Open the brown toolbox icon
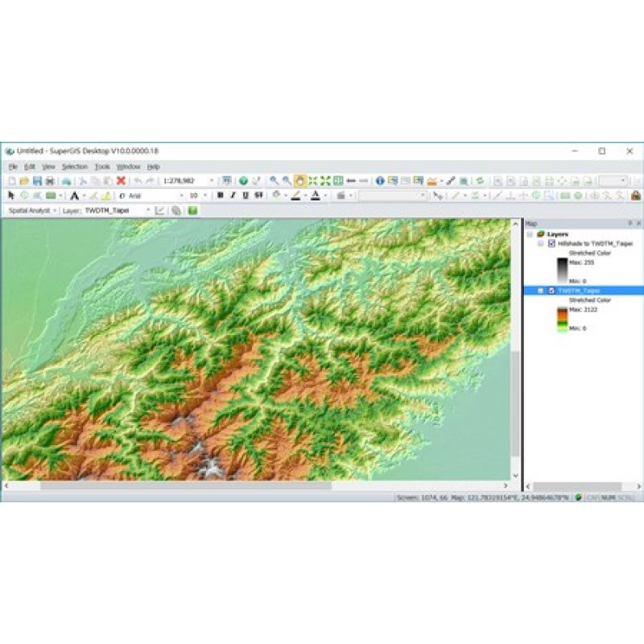Screen dimensions: 644x644 [636, 196]
